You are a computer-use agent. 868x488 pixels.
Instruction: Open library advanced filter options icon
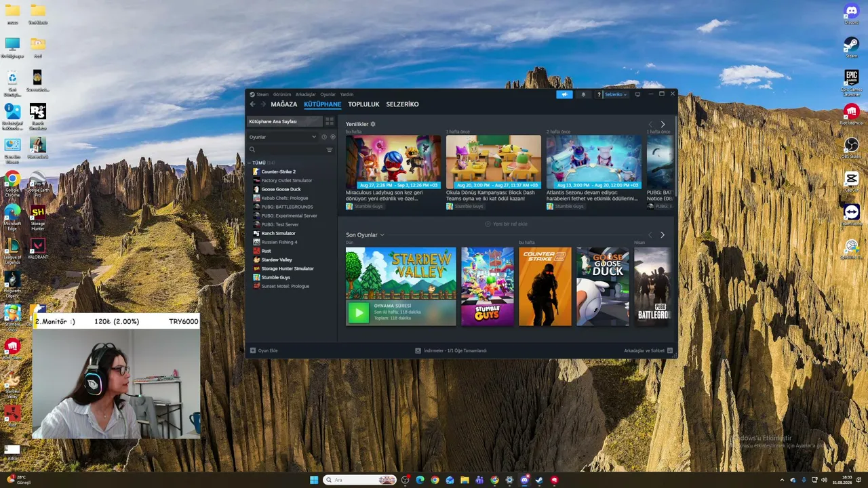(330, 150)
